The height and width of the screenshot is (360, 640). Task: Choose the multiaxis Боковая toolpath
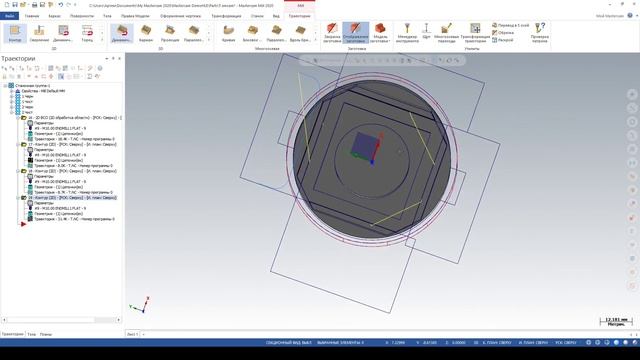point(252,33)
